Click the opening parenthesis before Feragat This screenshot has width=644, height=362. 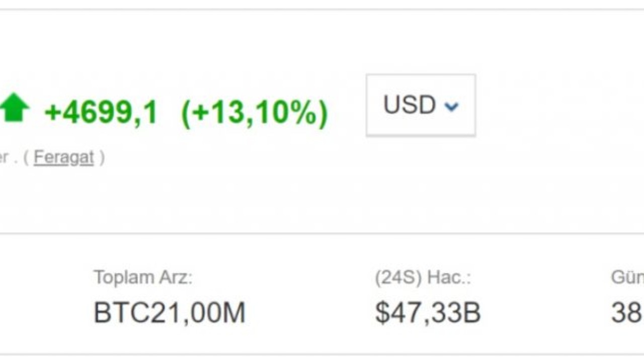point(26,157)
